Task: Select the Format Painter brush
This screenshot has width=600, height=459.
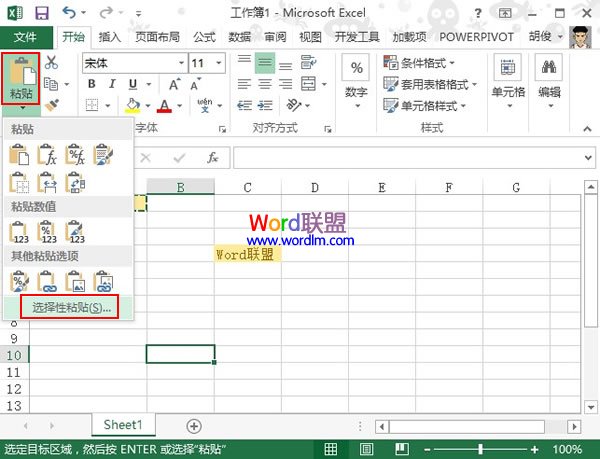Action: coord(51,105)
